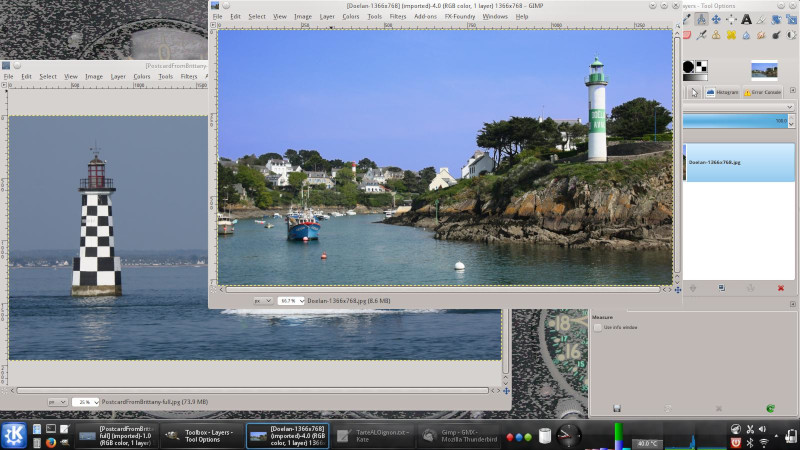
Task: Click the wifi network tray icon
Action: [763, 442]
